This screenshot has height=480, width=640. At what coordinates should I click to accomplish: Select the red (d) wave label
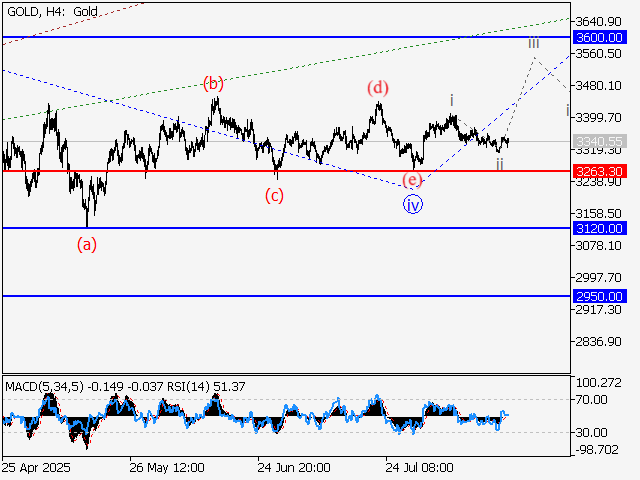click(x=377, y=88)
